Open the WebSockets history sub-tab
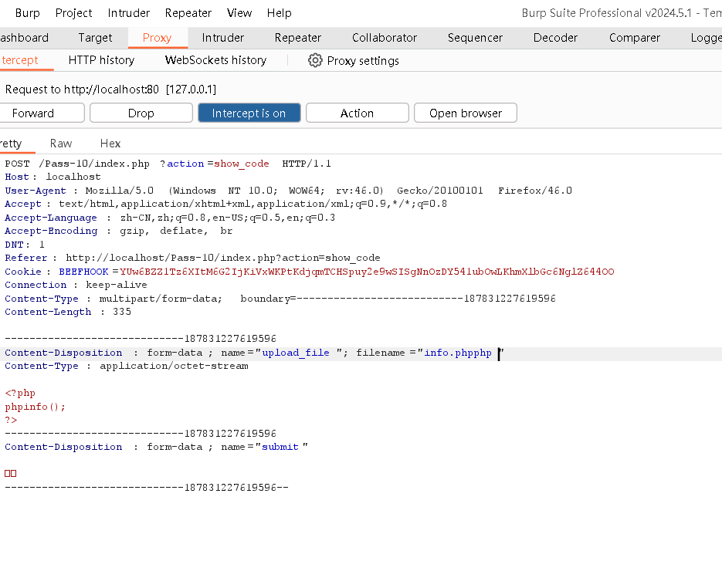Image resolution: width=722 pixels, height=588 pixels. [215, 60]
